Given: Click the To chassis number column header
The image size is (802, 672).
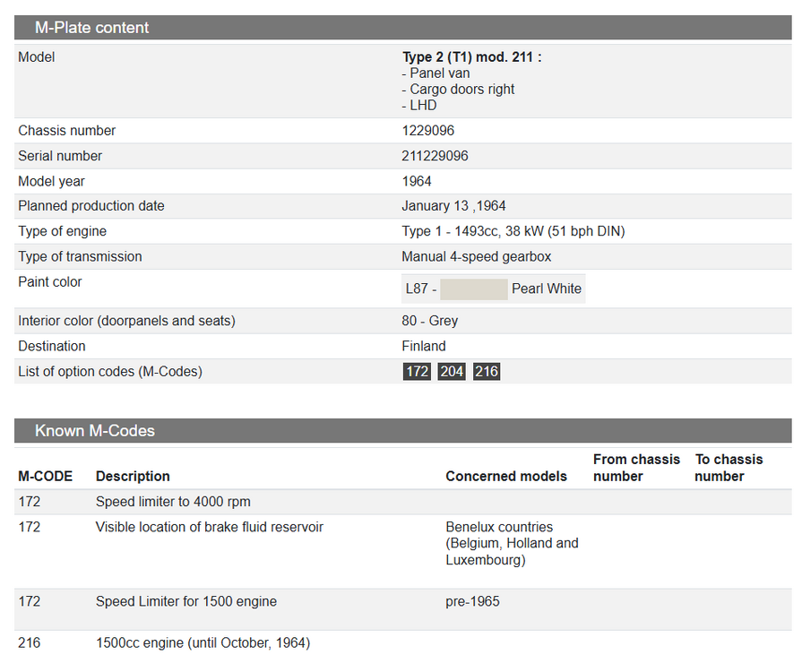Looking at the screenshot, I should pos(729,468).
